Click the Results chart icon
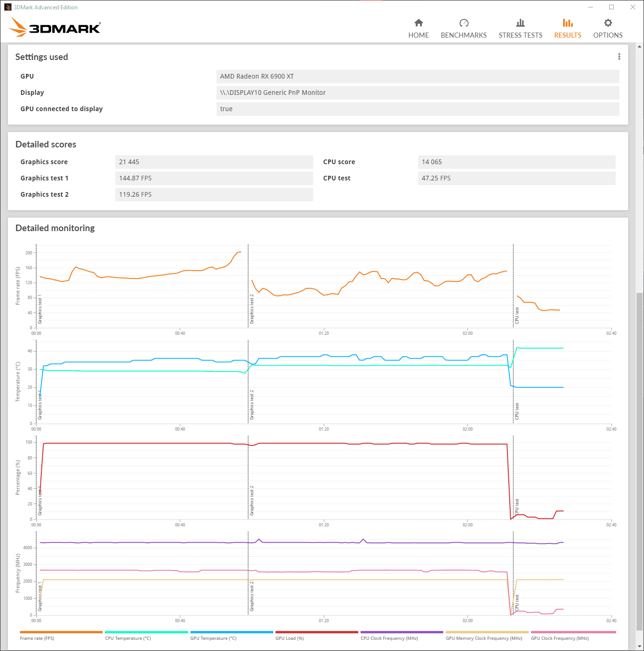 click(x=567, y=23)
